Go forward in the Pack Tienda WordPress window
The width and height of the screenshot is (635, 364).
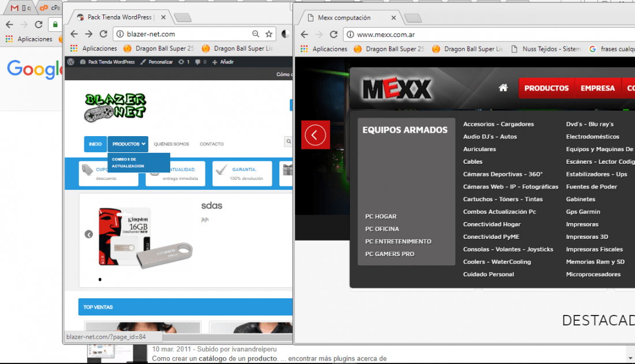(x=89, y=34)
